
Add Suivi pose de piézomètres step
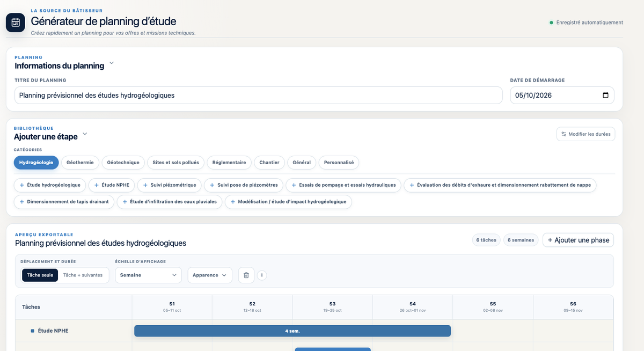coord(243,185)
